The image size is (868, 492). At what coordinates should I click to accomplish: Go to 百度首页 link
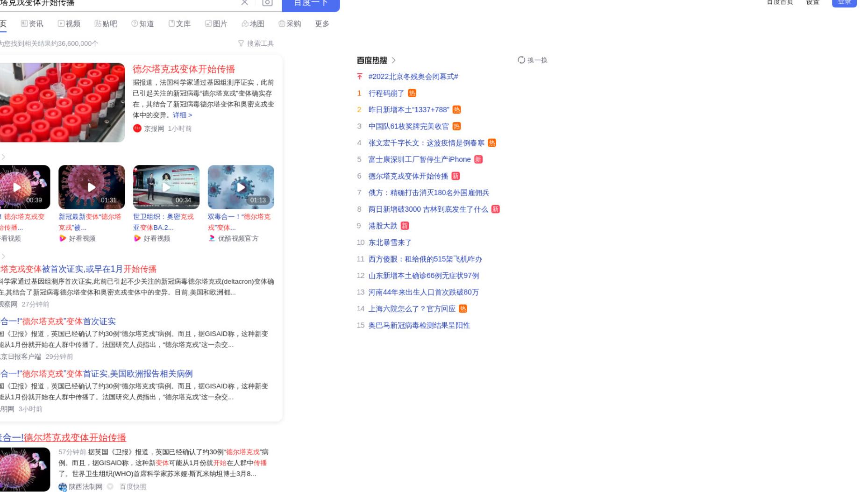[x=780, y=2]
